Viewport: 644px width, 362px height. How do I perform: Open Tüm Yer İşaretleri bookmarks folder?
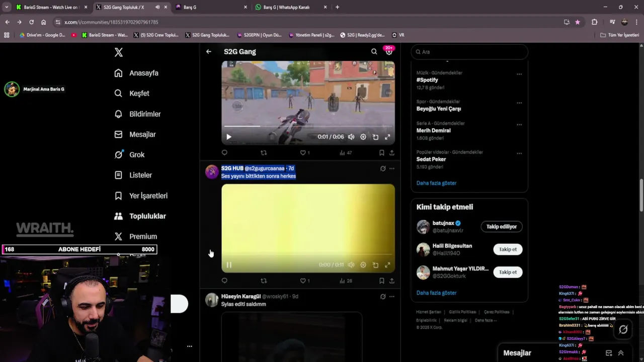[x=619, y=35]
